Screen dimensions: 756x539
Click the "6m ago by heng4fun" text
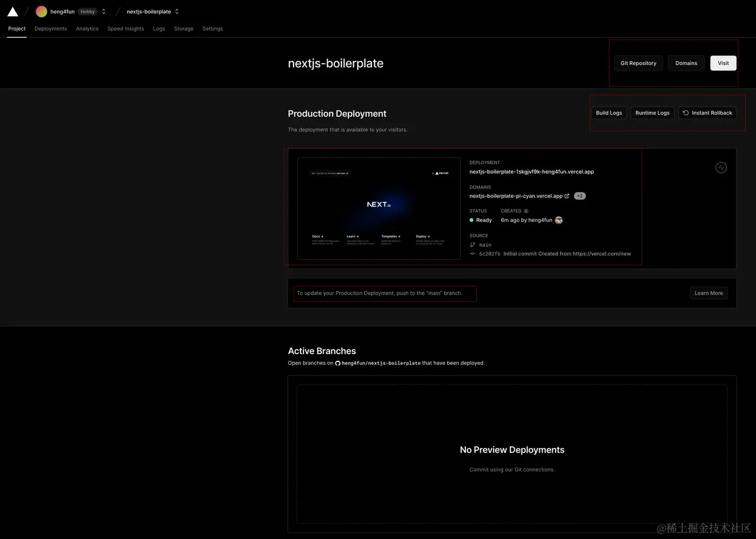point(526,220)
